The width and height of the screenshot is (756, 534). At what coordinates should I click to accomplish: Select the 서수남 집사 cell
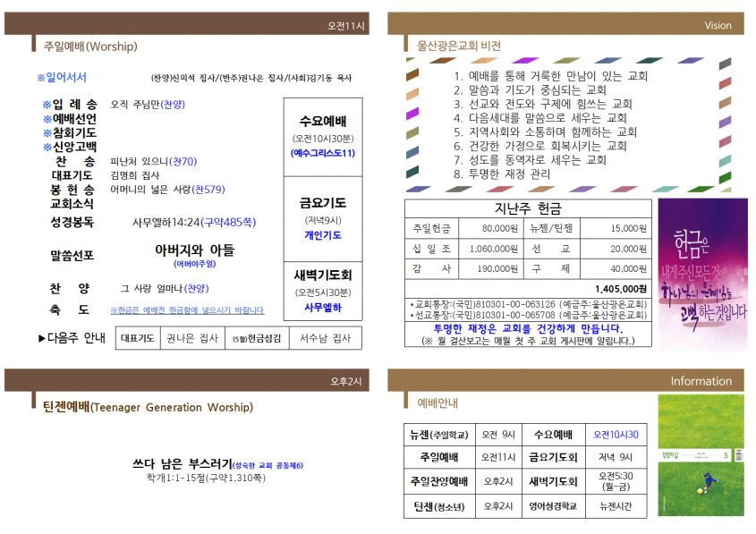click(x=326, y=338)
